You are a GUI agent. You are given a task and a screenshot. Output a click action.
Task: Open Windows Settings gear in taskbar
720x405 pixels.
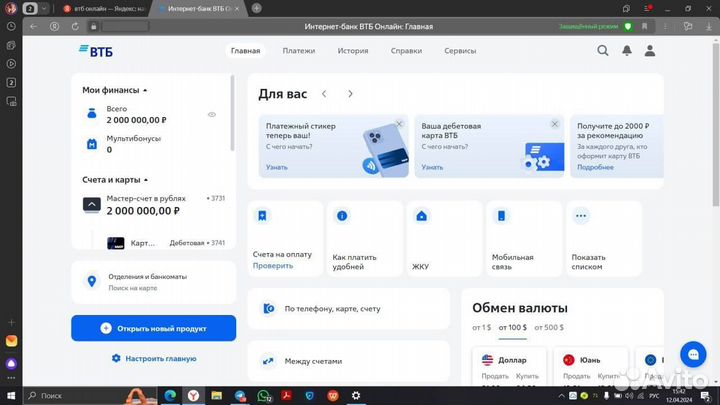click(356, 395)
